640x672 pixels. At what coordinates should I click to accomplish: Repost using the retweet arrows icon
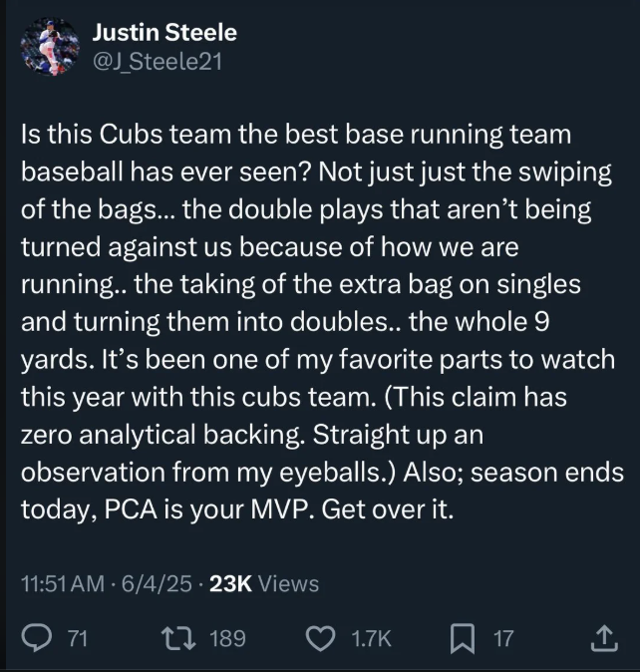coord(178,638)
